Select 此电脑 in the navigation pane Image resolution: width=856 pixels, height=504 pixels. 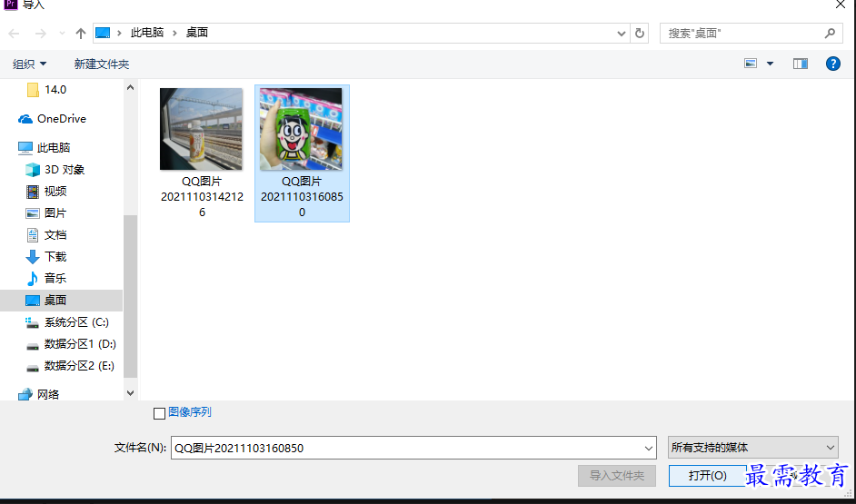44,148
